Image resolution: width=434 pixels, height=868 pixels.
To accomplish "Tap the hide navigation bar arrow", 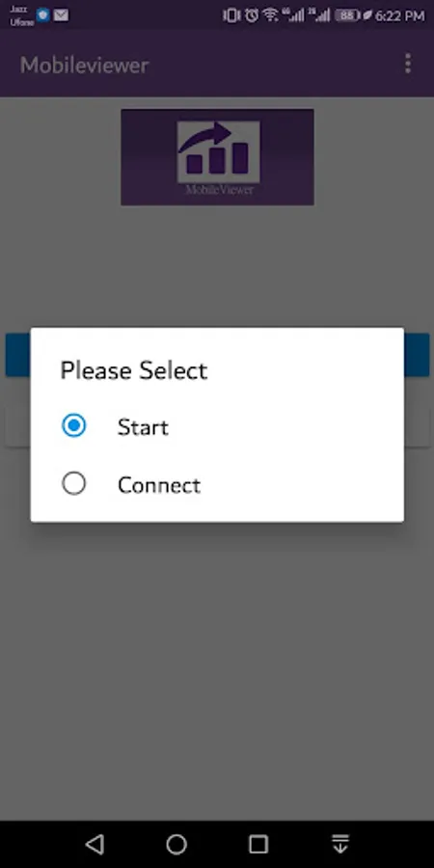I will coord(339,844).
